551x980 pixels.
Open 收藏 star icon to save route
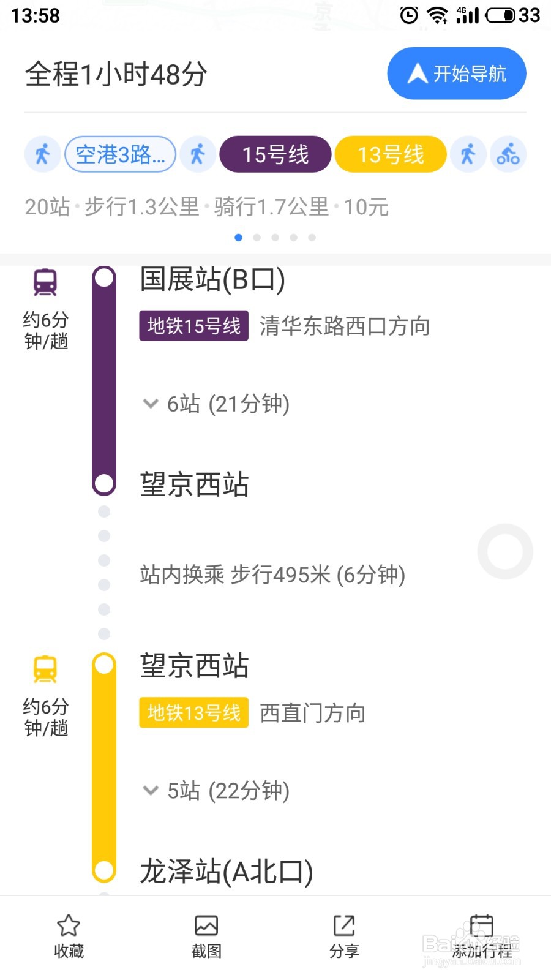point(69,925)
